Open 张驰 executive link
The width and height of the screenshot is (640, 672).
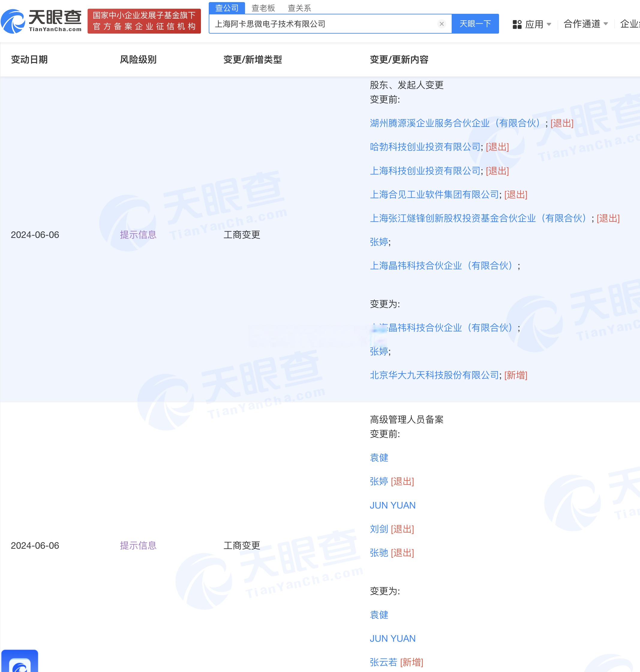[x=379, y=553]
